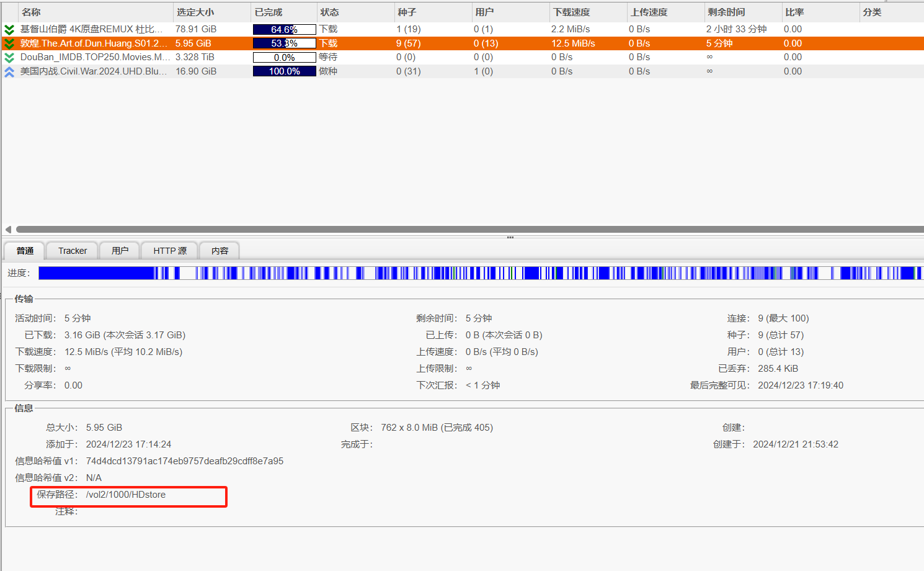Click the downloading icon of 基督山伯爵 torrent
Viewport: 924px width, 571px height.
pos(9,29)
